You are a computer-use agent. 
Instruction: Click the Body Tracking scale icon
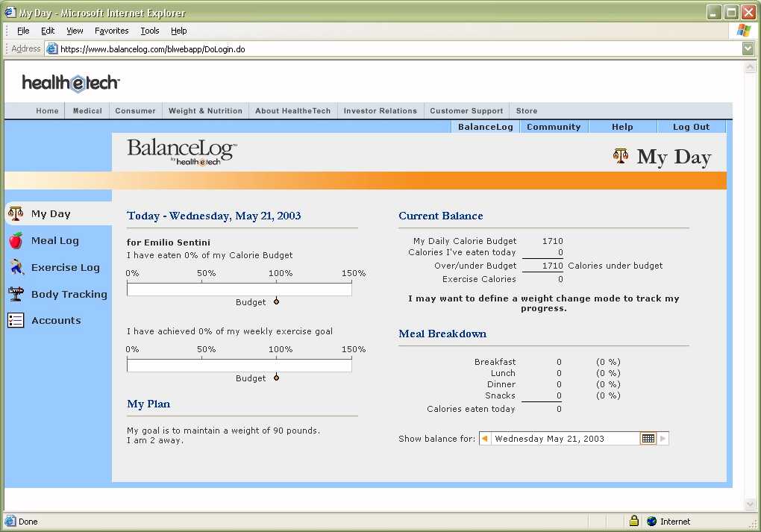(x=16, y=294)
